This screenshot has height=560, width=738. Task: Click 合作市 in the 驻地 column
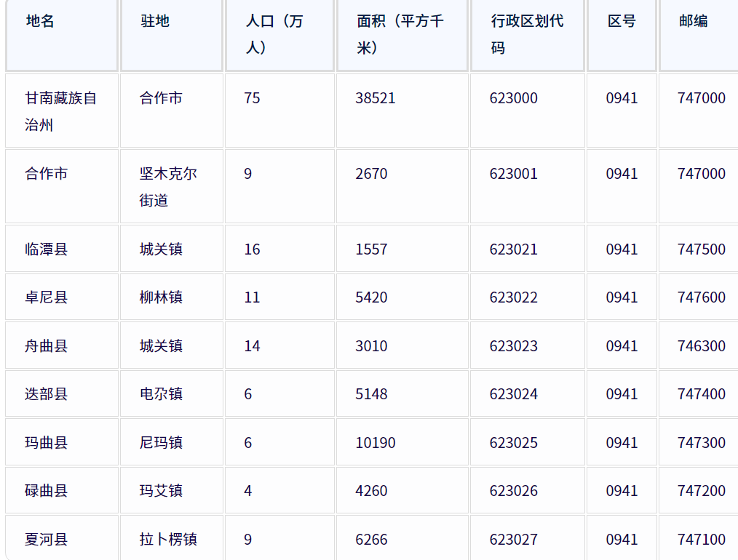pyautogui.click(x=171, y=111)
